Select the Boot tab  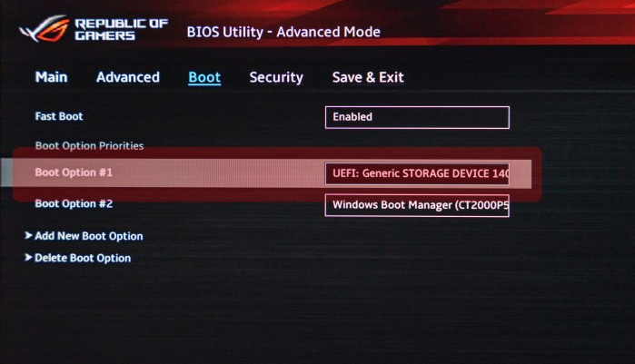point(204,77)
